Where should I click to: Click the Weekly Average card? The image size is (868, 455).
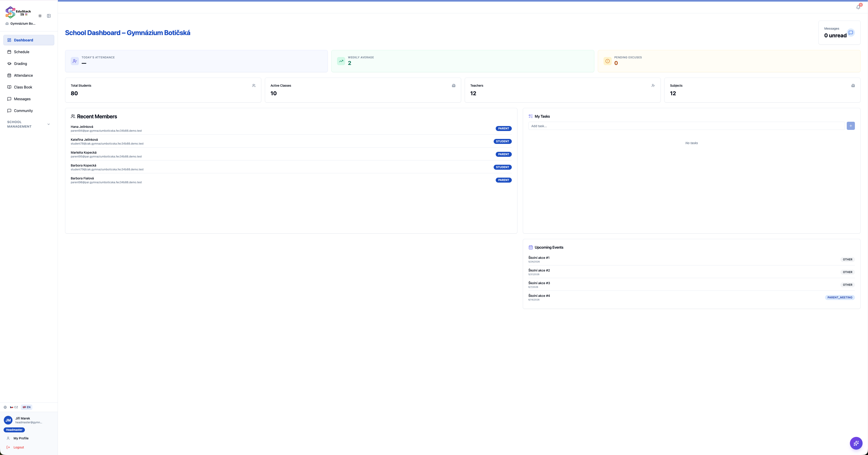(463, 61)
